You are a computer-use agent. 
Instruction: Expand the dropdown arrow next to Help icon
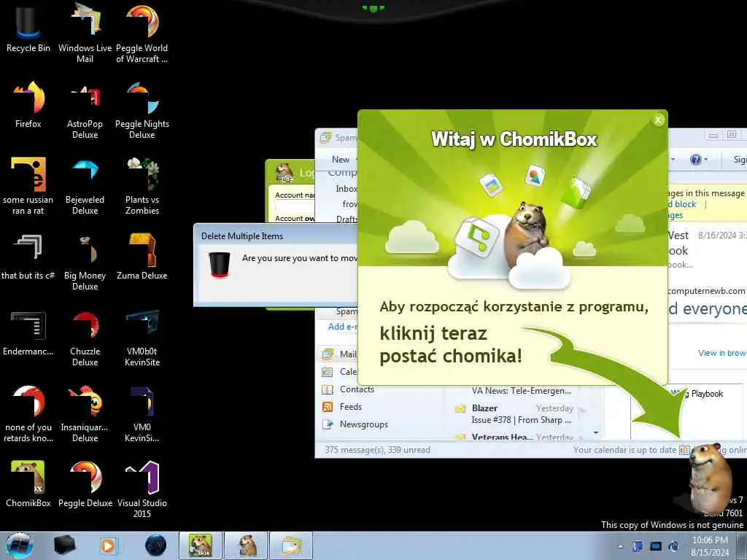(706, 160)
